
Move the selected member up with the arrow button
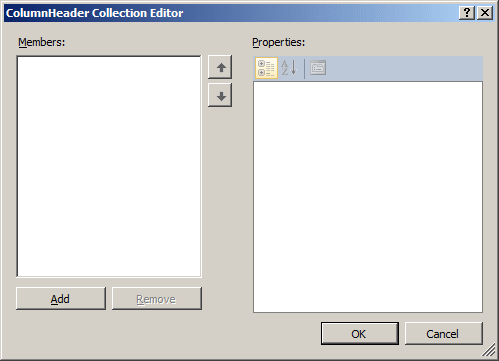click(220, 67)
